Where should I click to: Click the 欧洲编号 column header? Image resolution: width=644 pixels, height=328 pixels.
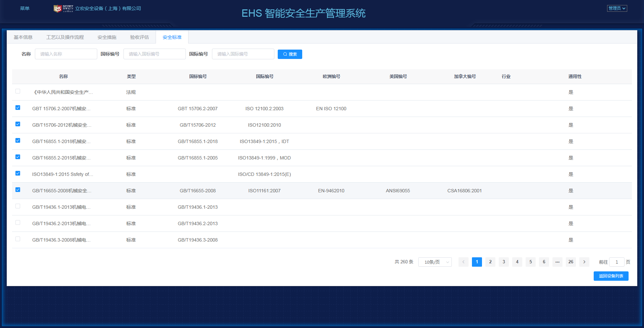(x=331, y=76)
